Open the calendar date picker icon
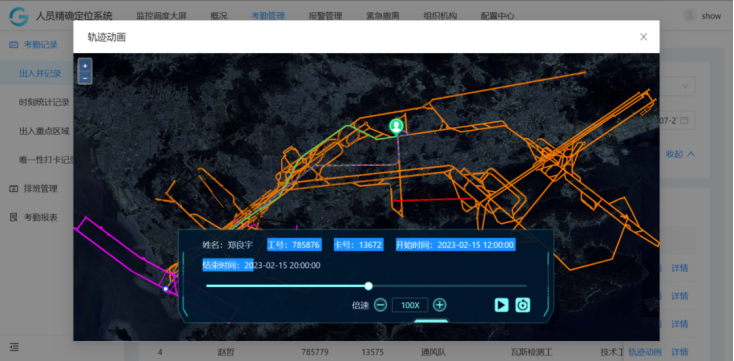 pyautogui.click(x=684, y=120)
